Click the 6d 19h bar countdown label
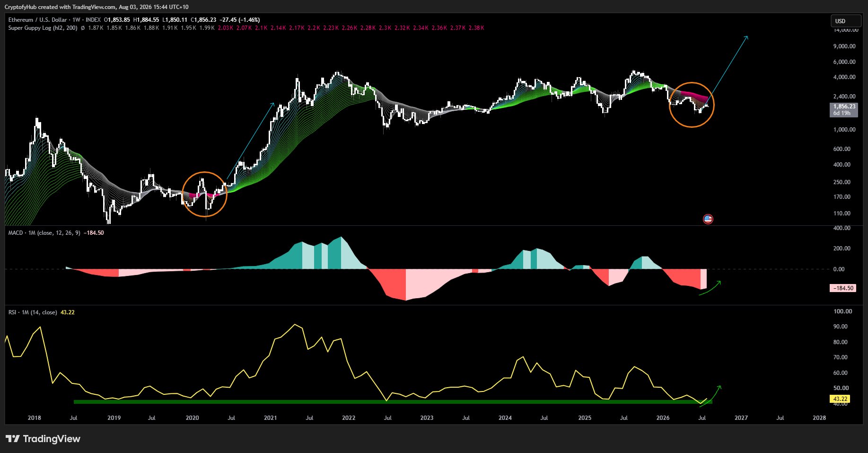 842,113
